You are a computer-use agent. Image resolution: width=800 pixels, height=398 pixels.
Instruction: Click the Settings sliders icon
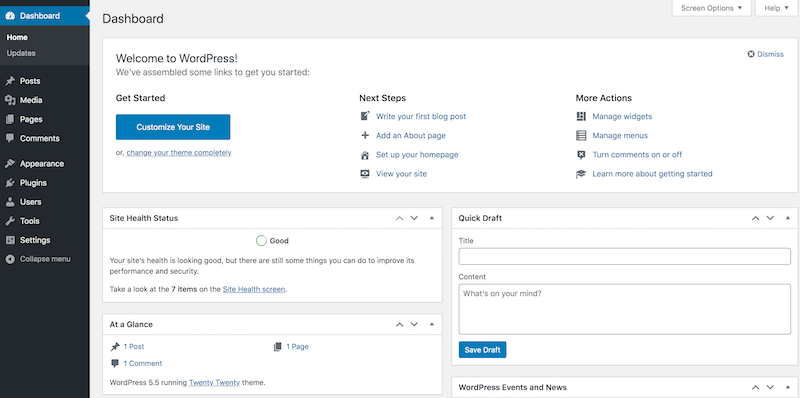coord(10,240)
